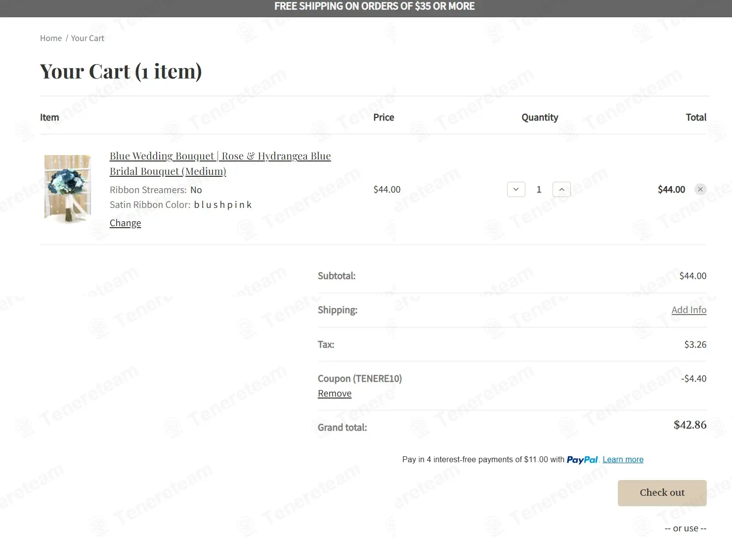Click the Quantity column header

540,117
